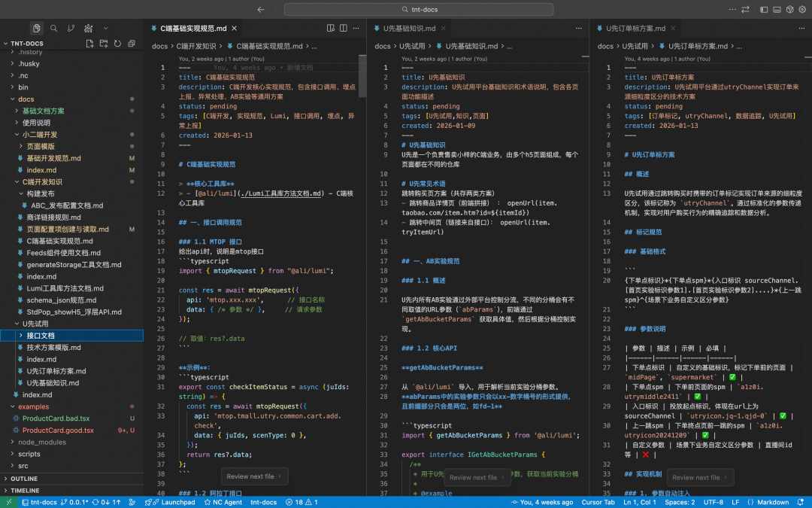Click U先试用 breadcrumb in the middle editor
This screenshot has width=812, height=508.
point(412,46)
